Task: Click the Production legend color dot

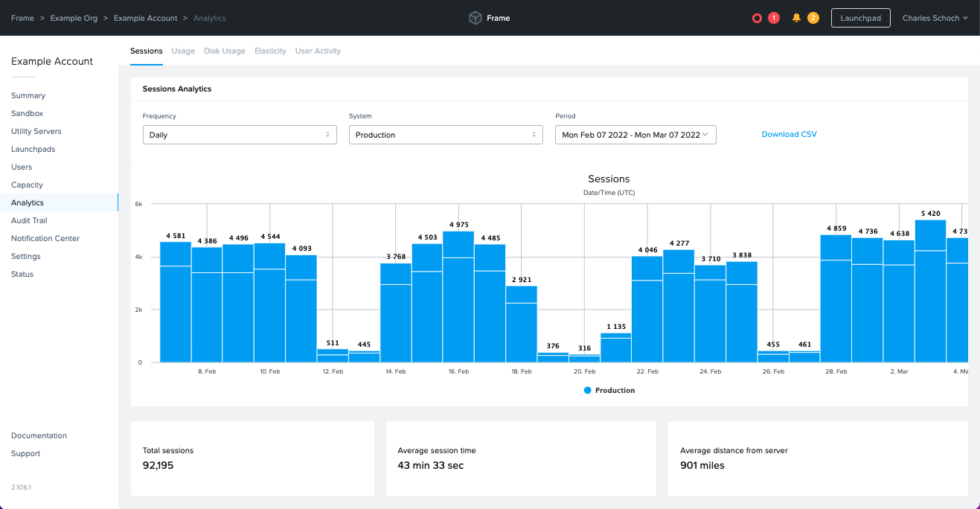Action: (588, 390)
